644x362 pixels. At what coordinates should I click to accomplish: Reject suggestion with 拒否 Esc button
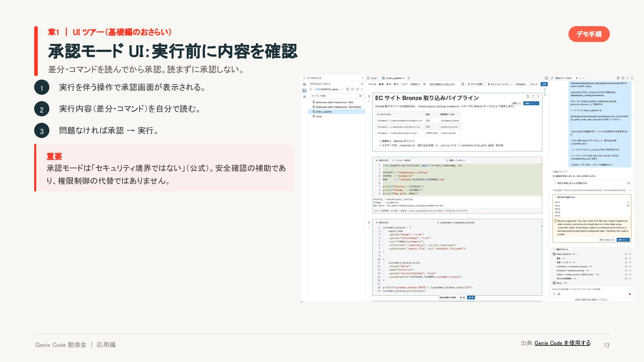tap(517, 103)
